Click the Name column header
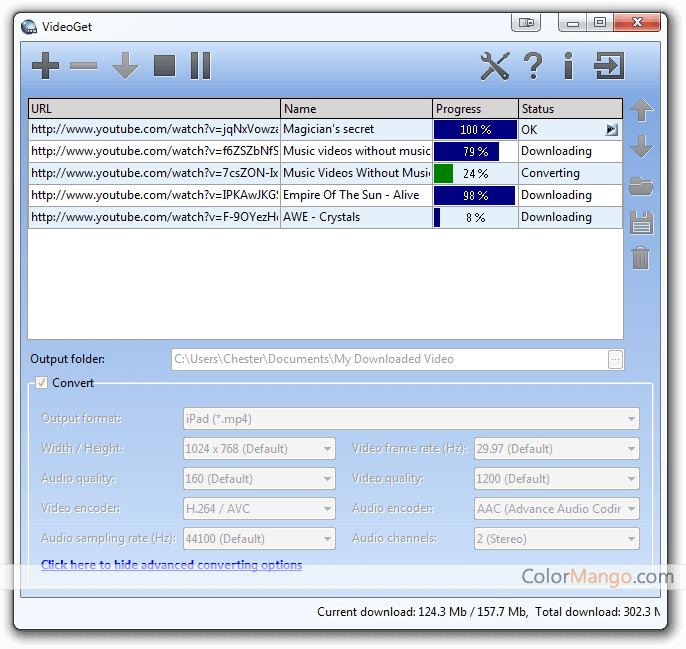The width and height of the screenshot is (686, 649). point(356,109)
